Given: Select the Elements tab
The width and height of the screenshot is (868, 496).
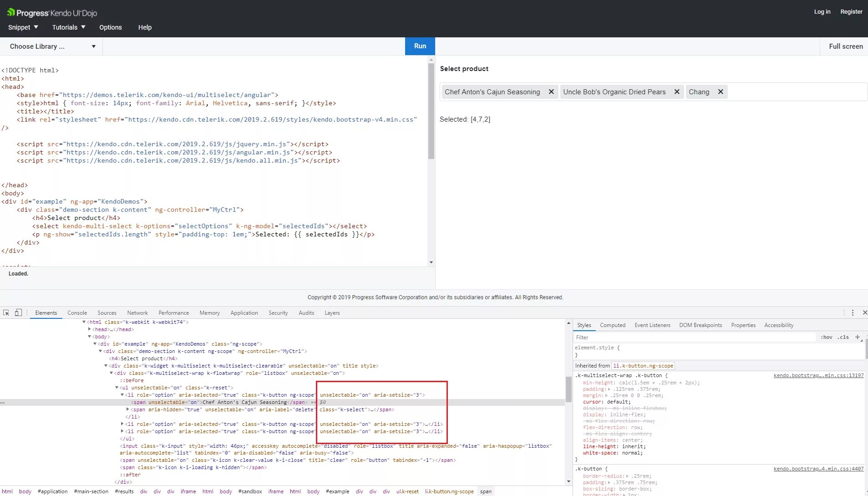Looking at the screenshot, I should tap(46, 313).
